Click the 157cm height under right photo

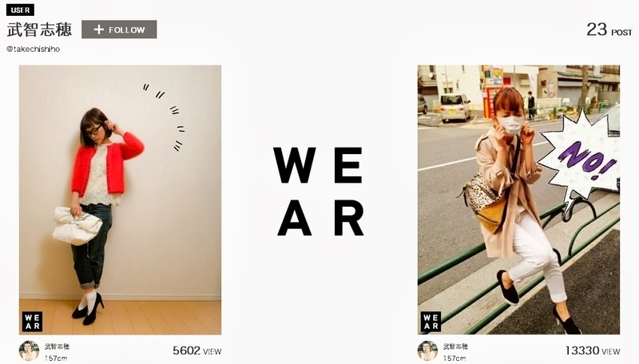tap(454, 358)
